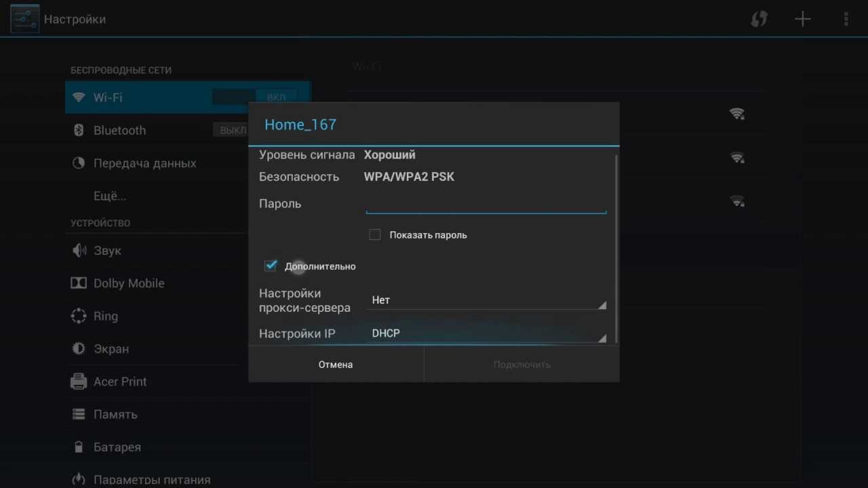Tap the data usage pie icon
This screenshot has height=488, width=868.
click(79, 163)
